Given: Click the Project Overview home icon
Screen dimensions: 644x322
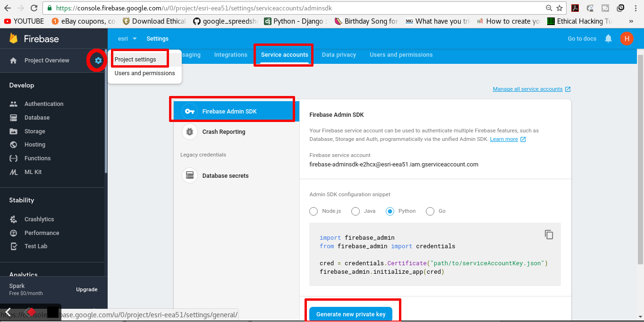Looking at the screenshot, I should 13,61.
